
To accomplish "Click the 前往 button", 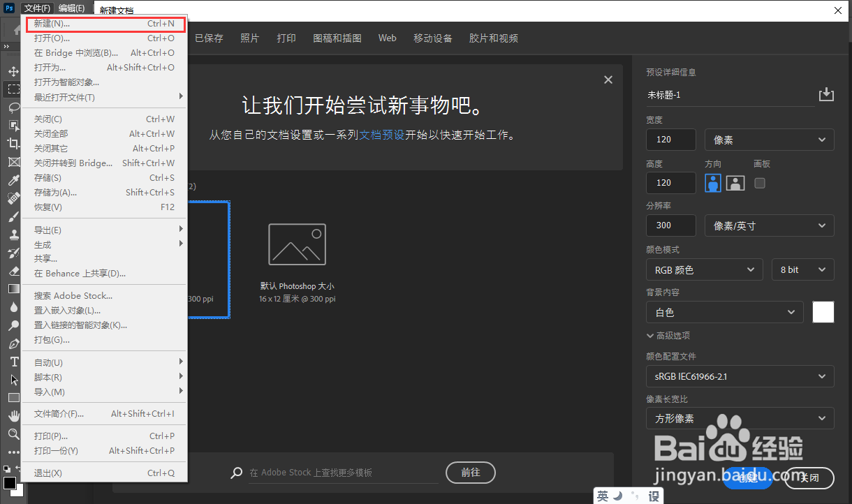I will (470, 472).
